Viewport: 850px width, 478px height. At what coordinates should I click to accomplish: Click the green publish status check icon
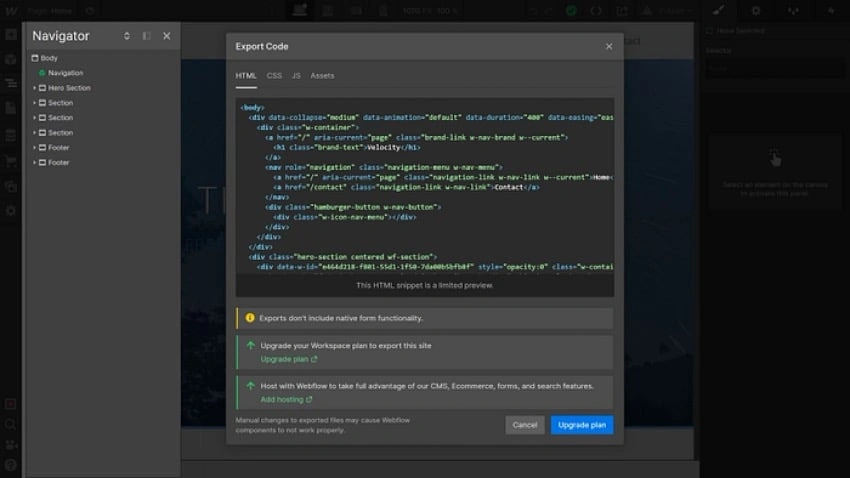(571, 10)
